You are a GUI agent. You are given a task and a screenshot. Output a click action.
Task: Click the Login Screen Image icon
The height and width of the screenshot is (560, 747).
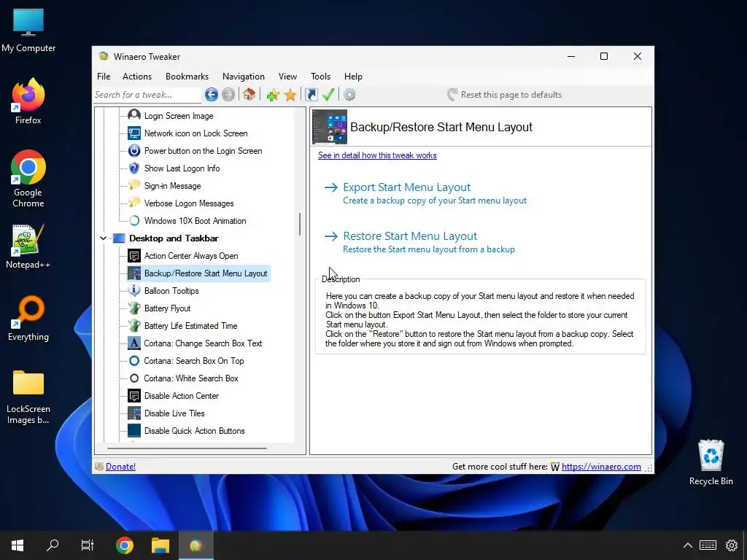[134, 115]
